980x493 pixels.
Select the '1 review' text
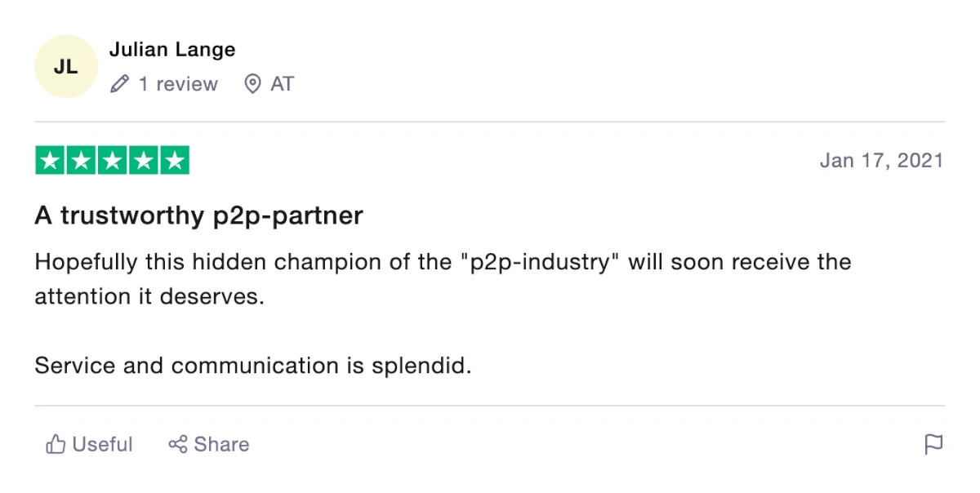pos(178,84)
